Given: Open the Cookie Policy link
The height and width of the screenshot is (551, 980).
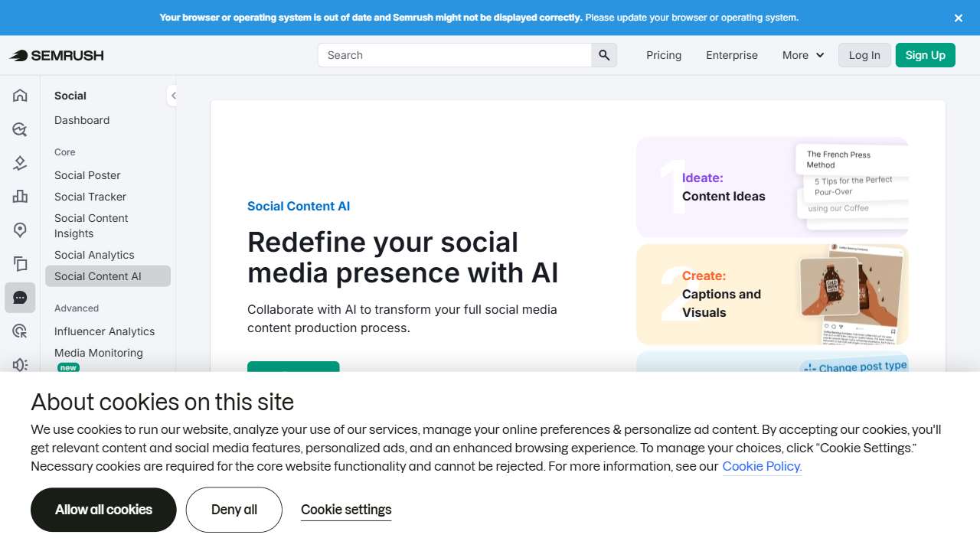Looking at the screenshot, I should click(761, 466).
